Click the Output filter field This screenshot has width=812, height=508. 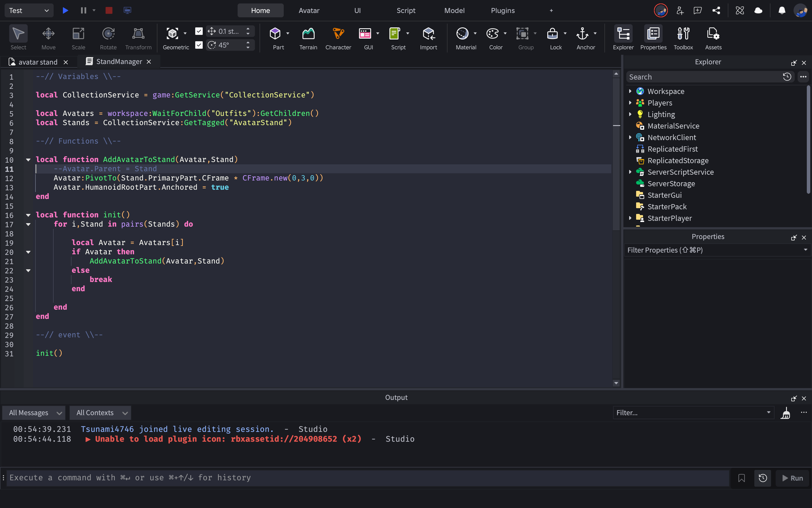pos(690,413)
